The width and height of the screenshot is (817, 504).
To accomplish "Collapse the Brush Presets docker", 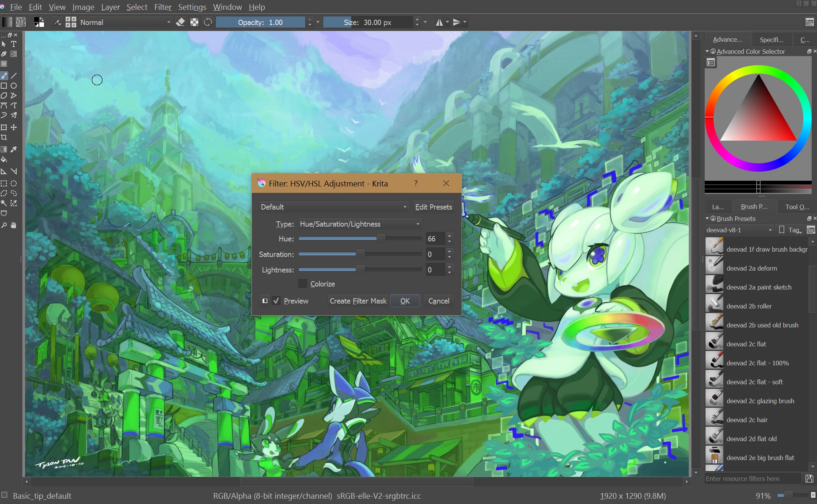I will coord(707,218).
